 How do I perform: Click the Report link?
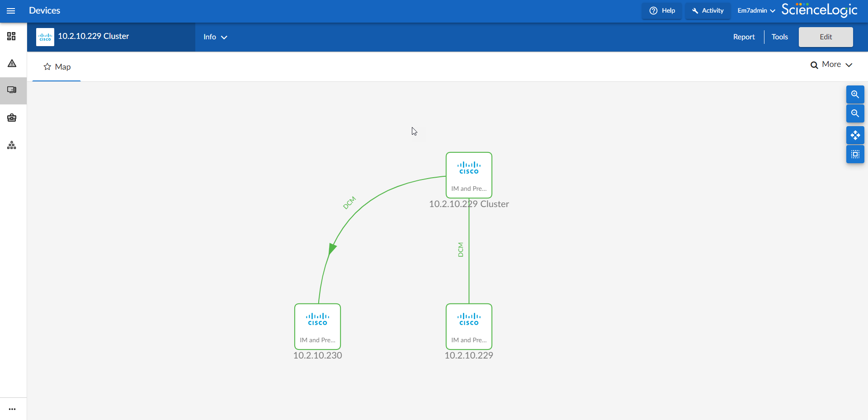coord(744,37)
